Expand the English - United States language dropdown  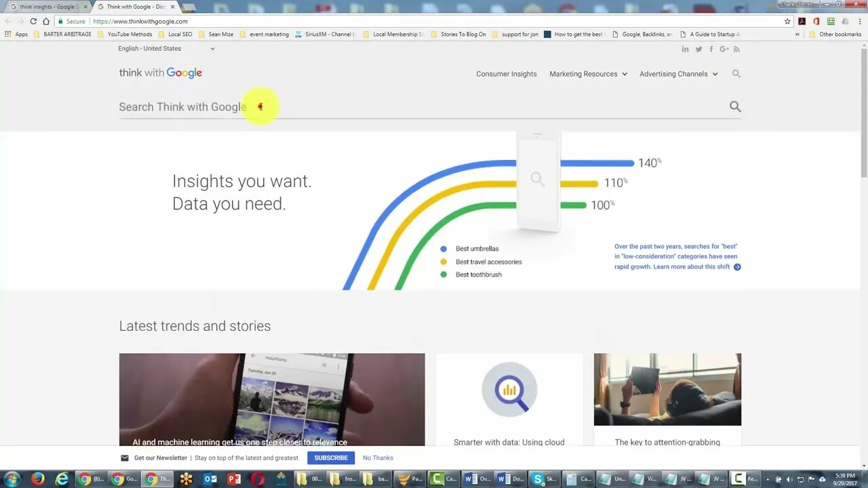(x=166, y=49)
